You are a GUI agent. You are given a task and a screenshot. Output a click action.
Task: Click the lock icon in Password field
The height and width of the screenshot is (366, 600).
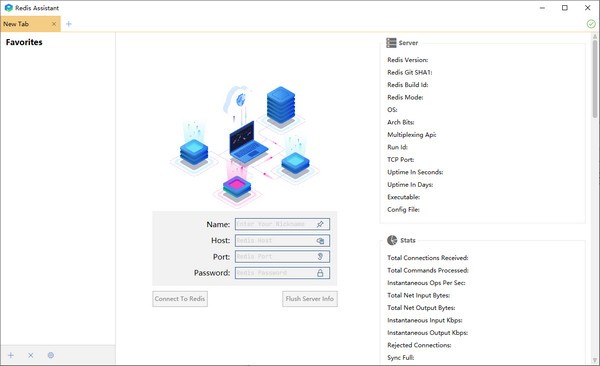[320, 273]
